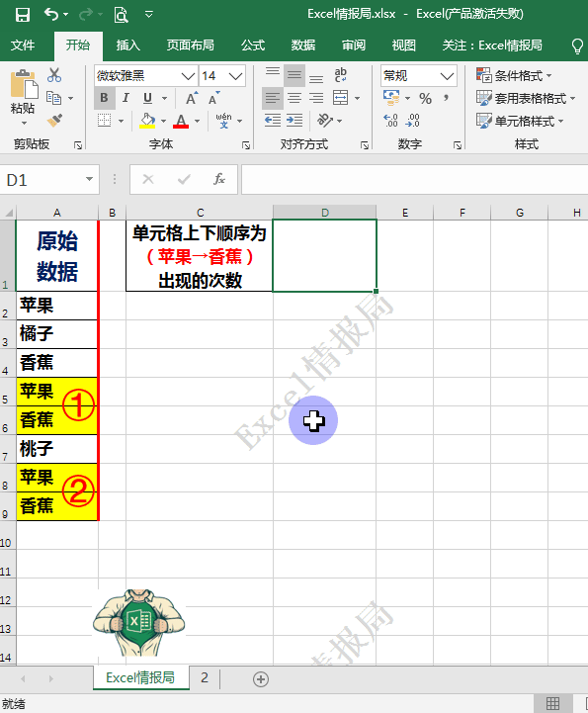Toggle center horizontal alignment

pyautogui.click(x=294, y=98)
